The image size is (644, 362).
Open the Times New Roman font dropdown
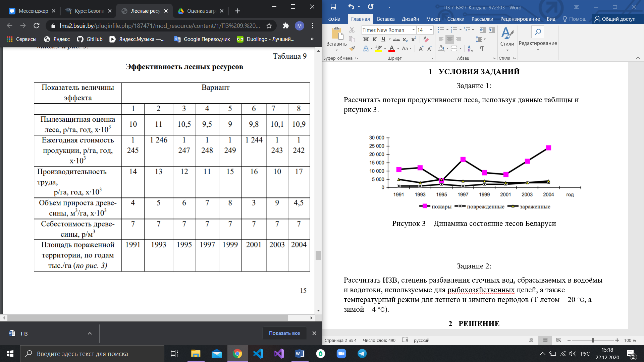414,30
